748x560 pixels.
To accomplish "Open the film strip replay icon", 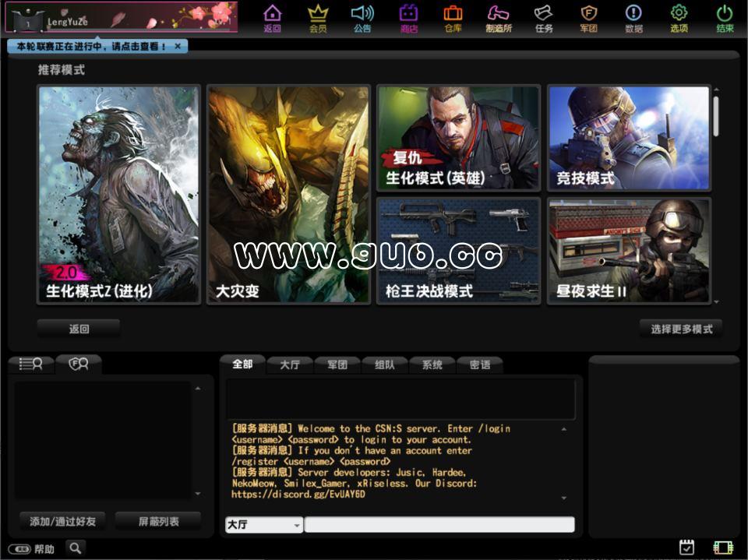I will pyautogui.click(x=723, y=548).
